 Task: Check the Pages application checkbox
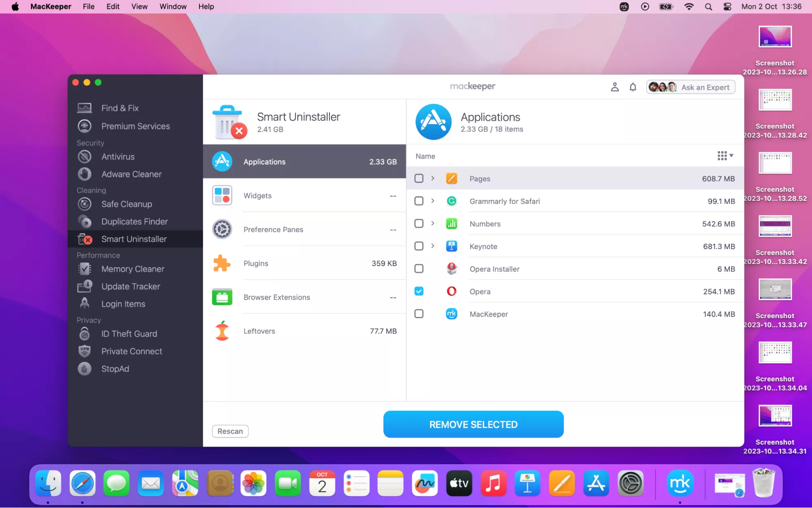tap(419, 178)
